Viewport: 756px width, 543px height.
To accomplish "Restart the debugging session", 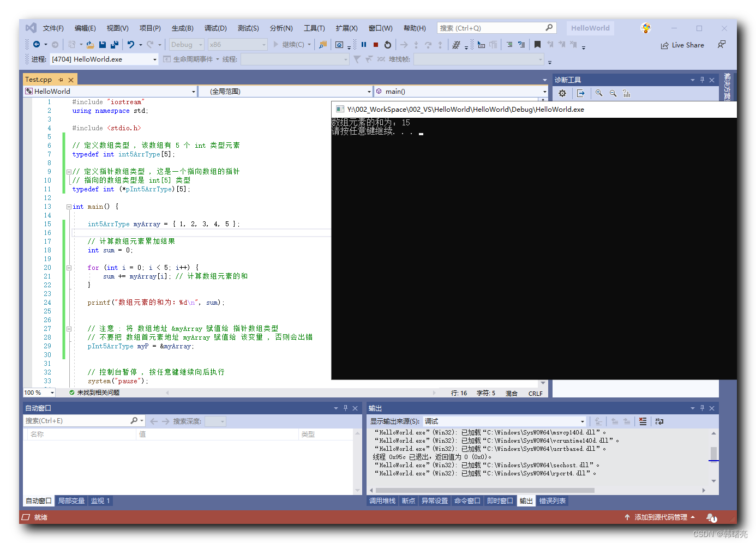I will tap(388, 45).
